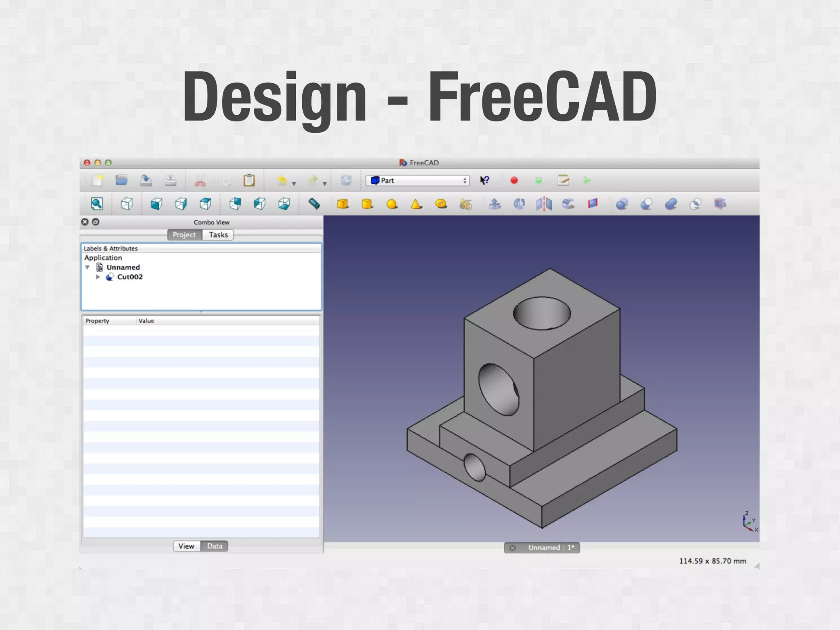Click the What's This help cursor
The width and height of the screenshot is (840, 630).
485,180
